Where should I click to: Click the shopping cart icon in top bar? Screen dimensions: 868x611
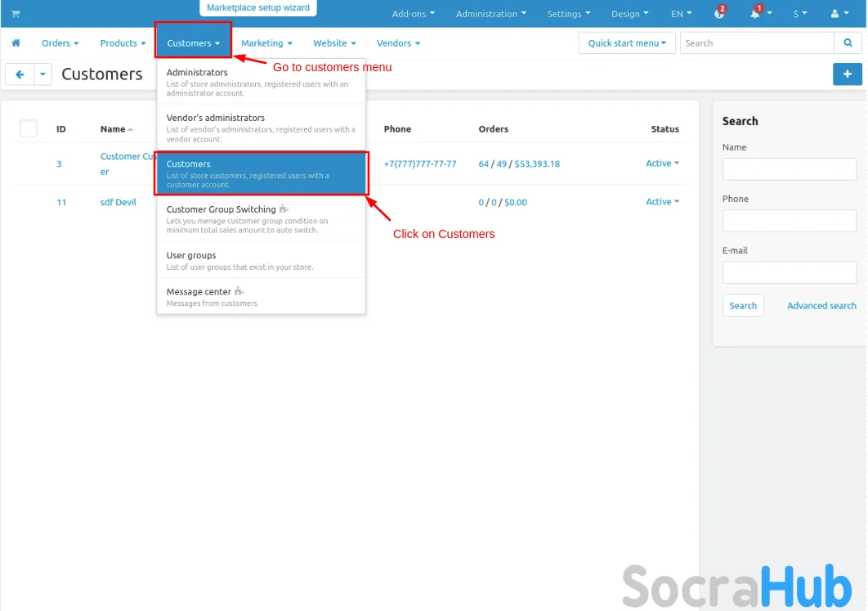pyautogui.click(x=16, y=14)
